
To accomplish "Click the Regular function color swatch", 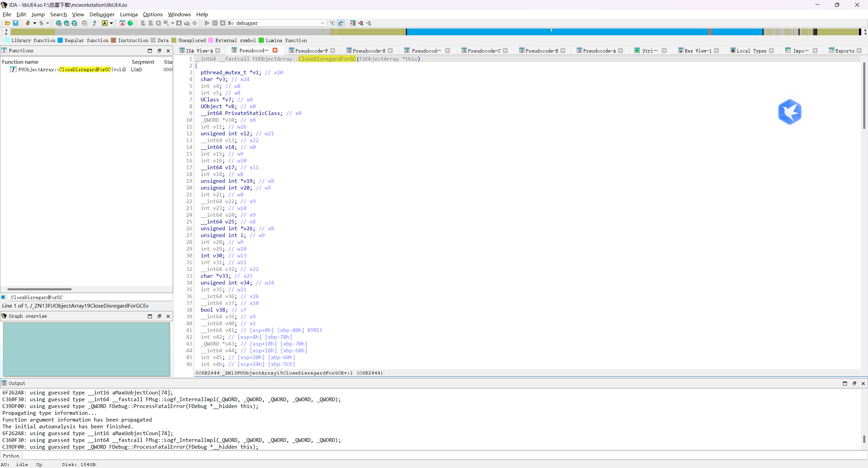I will [x=60, y=40].
